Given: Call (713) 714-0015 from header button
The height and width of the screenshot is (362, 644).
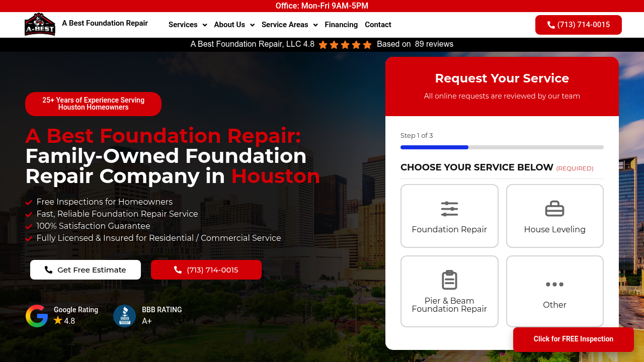Looking at the screenshot, I should [x=579, y=25].
